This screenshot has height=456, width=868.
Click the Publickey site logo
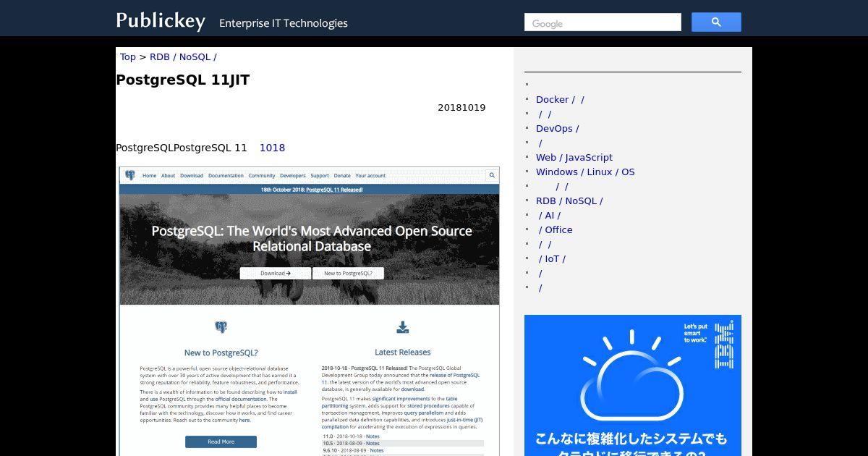pos(161,21)
